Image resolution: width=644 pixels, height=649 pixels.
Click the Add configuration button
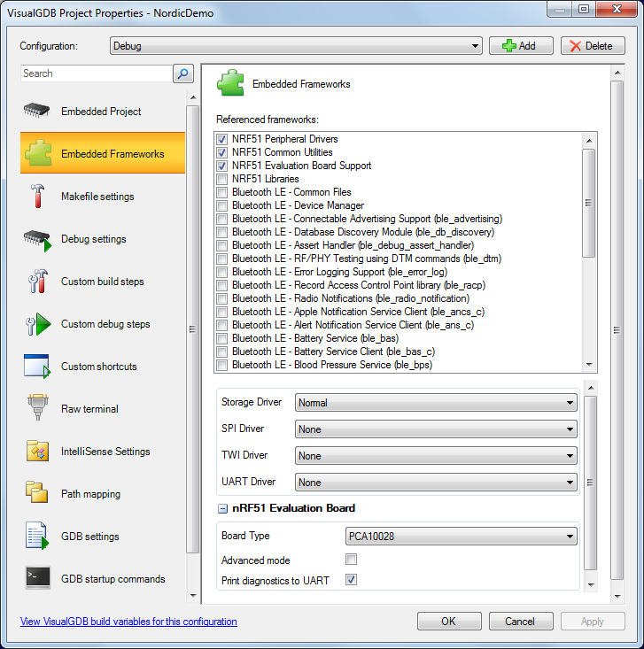pos(521,45)
